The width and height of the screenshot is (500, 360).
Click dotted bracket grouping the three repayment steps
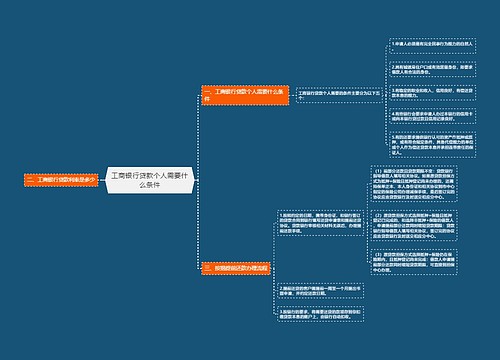tap(274, 268)
